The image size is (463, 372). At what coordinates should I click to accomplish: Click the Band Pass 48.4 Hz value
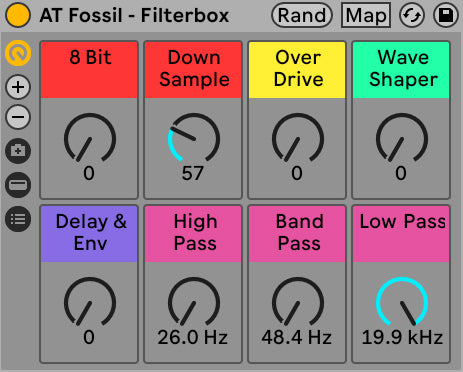pos(297,337)
